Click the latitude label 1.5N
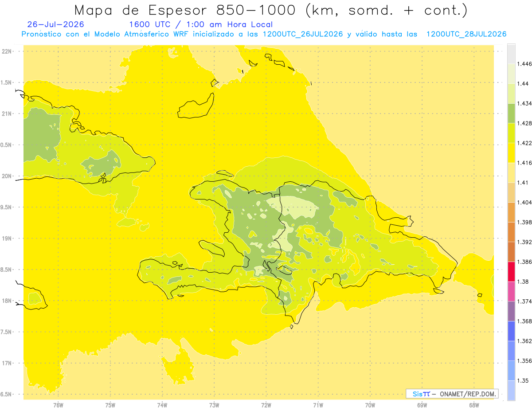This screenshot has height=411, width=532. point(6,82)
